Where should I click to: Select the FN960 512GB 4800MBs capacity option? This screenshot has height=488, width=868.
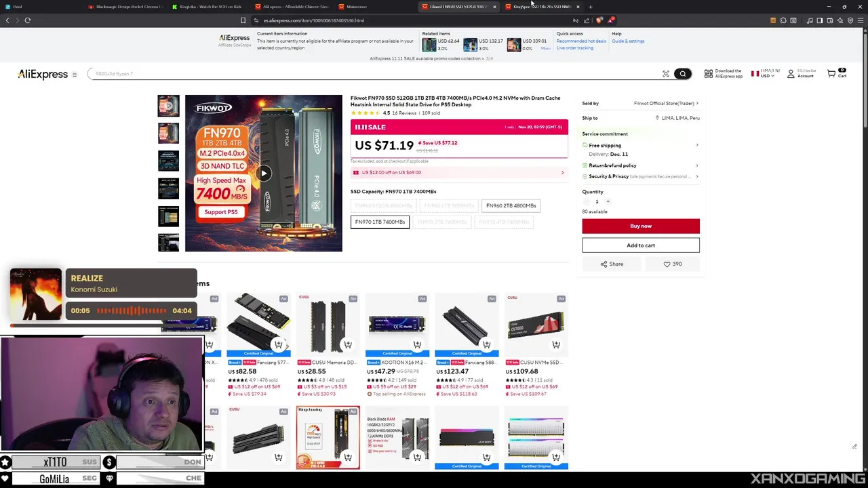383,205
